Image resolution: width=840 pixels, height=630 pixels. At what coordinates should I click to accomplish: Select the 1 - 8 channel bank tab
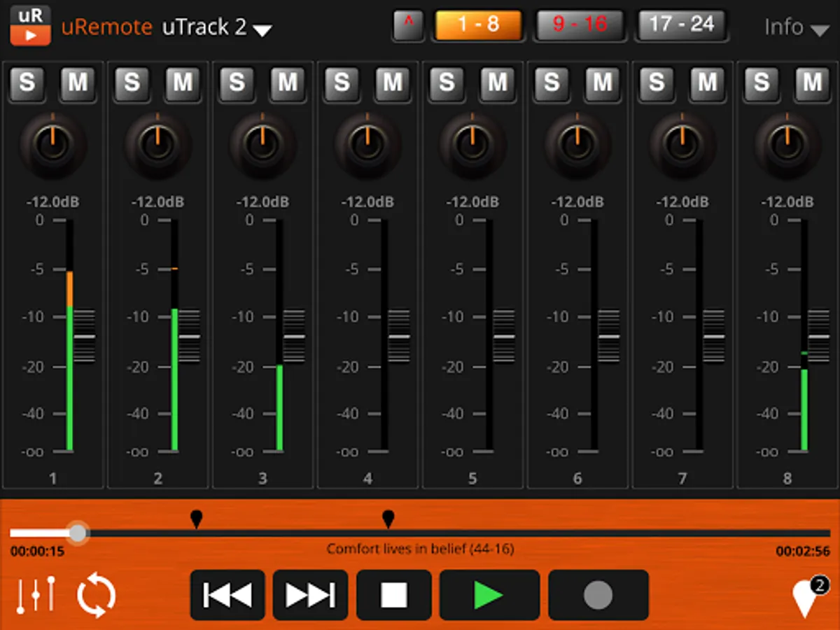pos(479,25)
